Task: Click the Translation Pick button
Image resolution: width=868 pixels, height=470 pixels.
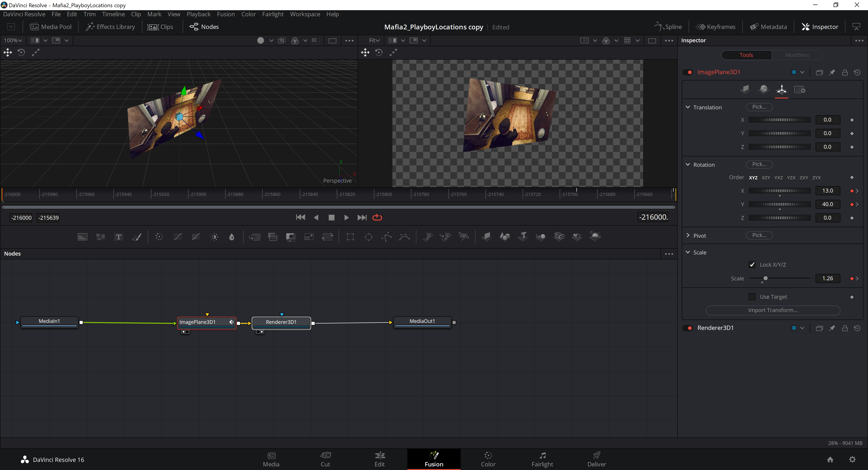Action: coord(759,107)
